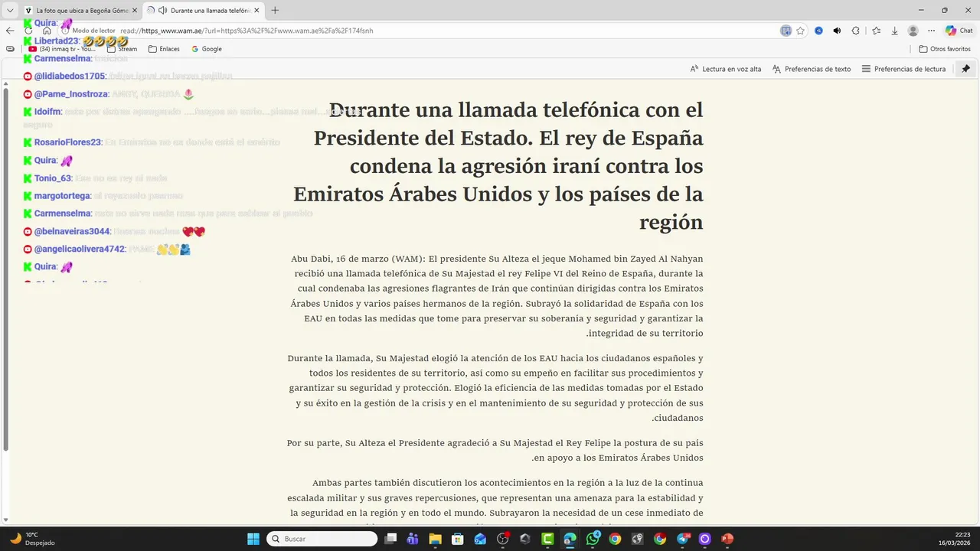Viewport: 980px width, 551px height.
Task: Click chat user @Pame_Inostroza
Action: tap(71, 94)
